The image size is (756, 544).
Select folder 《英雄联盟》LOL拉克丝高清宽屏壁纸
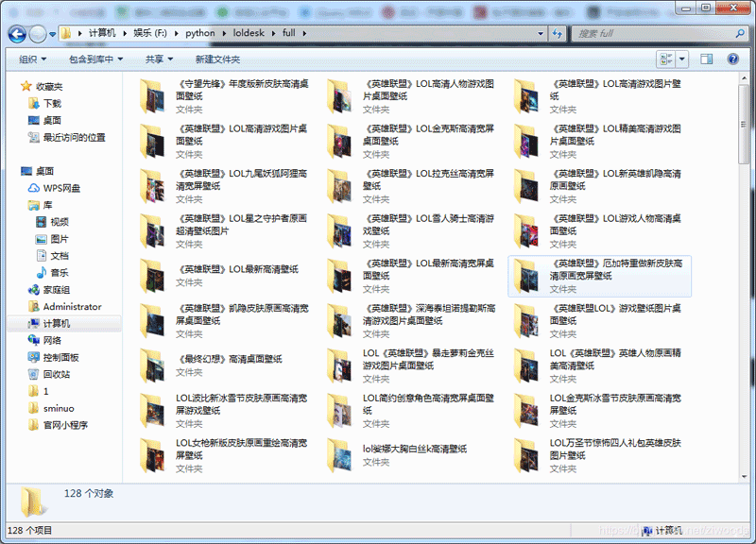coord(412,186)
